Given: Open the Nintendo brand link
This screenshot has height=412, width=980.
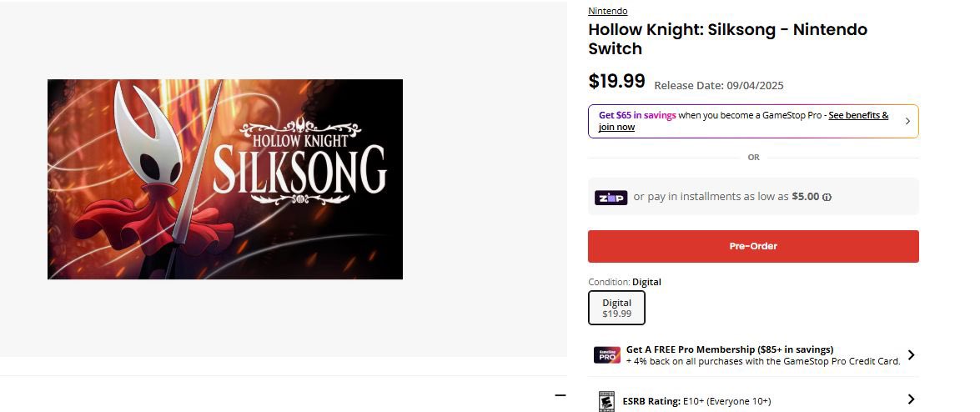Looking at the screenshot, I should coord(607,11).
